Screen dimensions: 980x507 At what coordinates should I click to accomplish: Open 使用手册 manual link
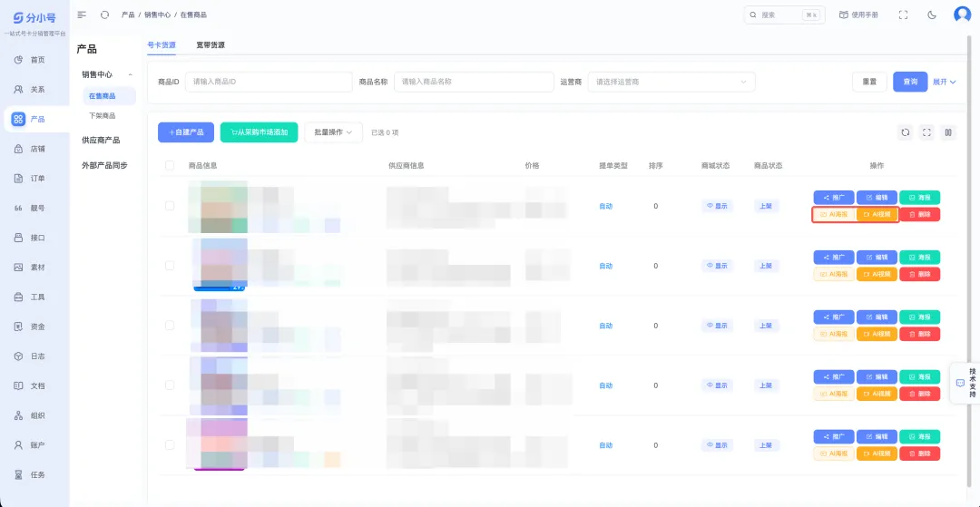(x=858, y=15)
